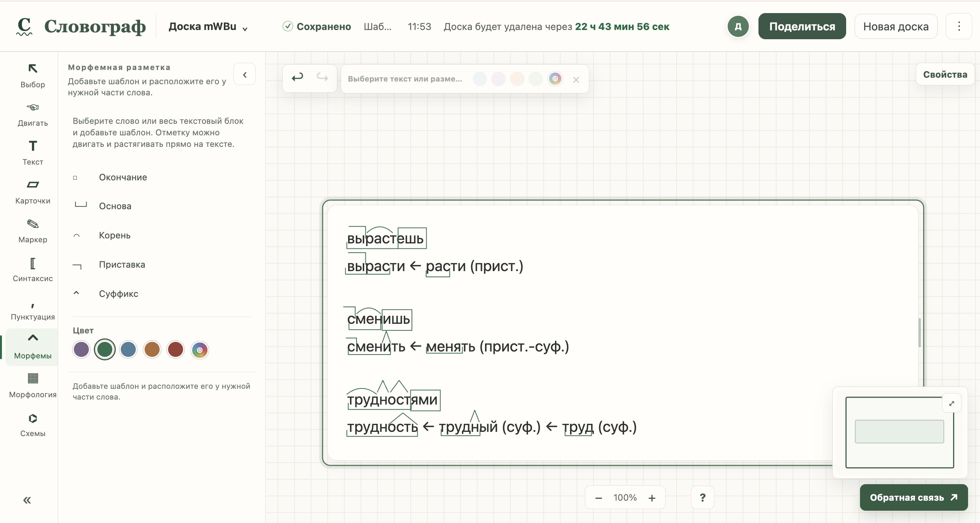
Task: Open the Карточки tool
Action: coord(33,192)
